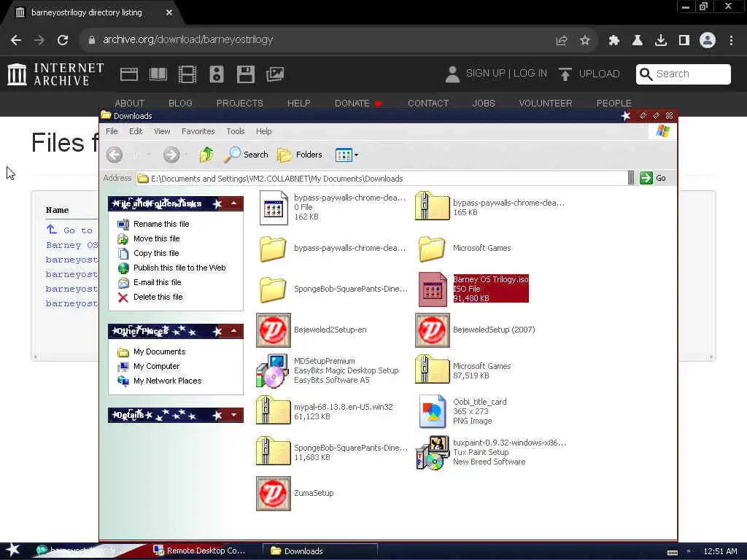This screenshot has width=747, height=560.
Task: Click UPLOAD on Internet Archive
Action: [589, 74]
